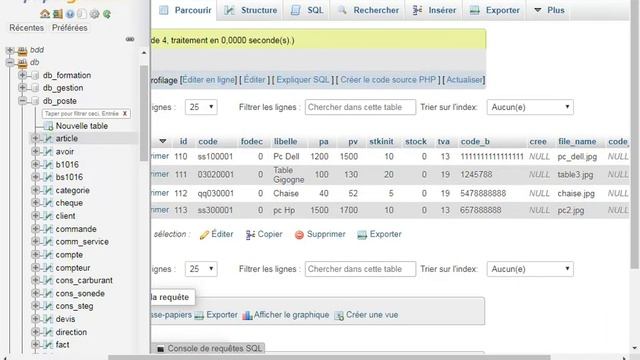Open the top rows-per-page 25 dropdown
The width and height of the screenshot is (640, 360).
tap(201, 107)
